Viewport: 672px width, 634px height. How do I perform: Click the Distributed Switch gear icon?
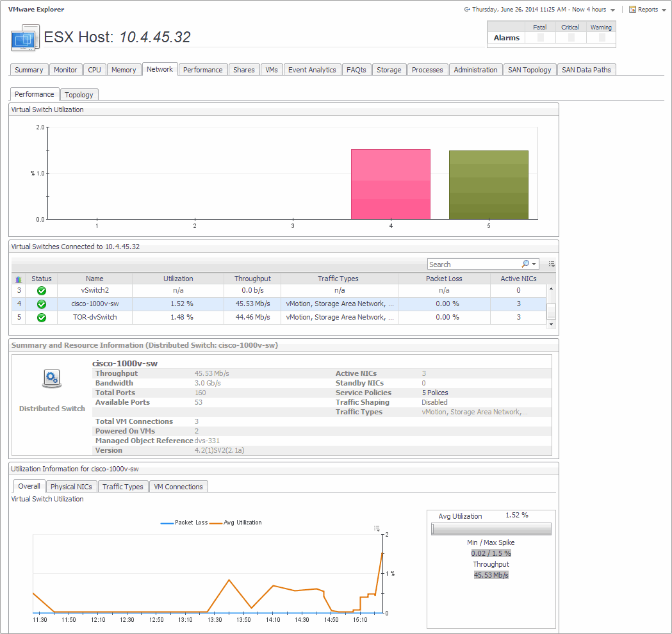point(51,379)
